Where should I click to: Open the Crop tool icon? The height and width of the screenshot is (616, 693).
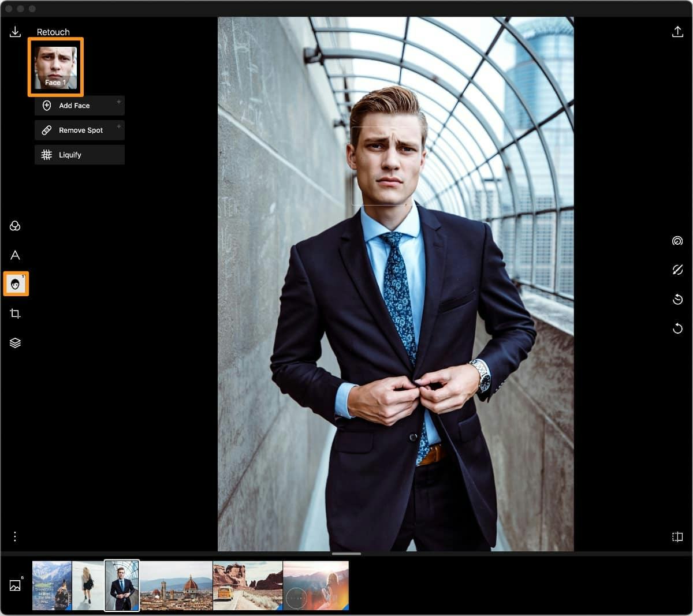15,313
